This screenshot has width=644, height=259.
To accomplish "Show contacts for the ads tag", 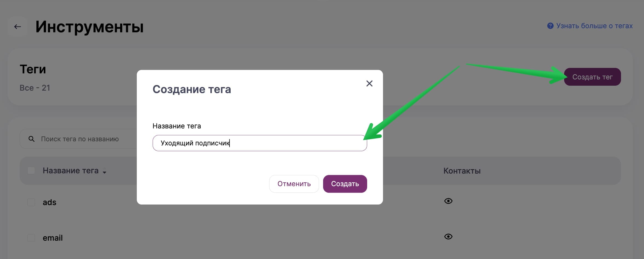I will (448, 201).
